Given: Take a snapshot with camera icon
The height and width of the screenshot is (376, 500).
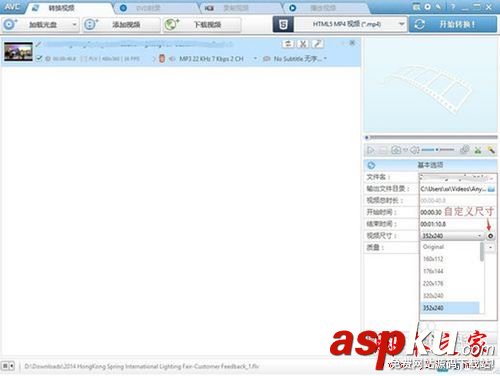Looking at the screenshot, I should [396, 150].
